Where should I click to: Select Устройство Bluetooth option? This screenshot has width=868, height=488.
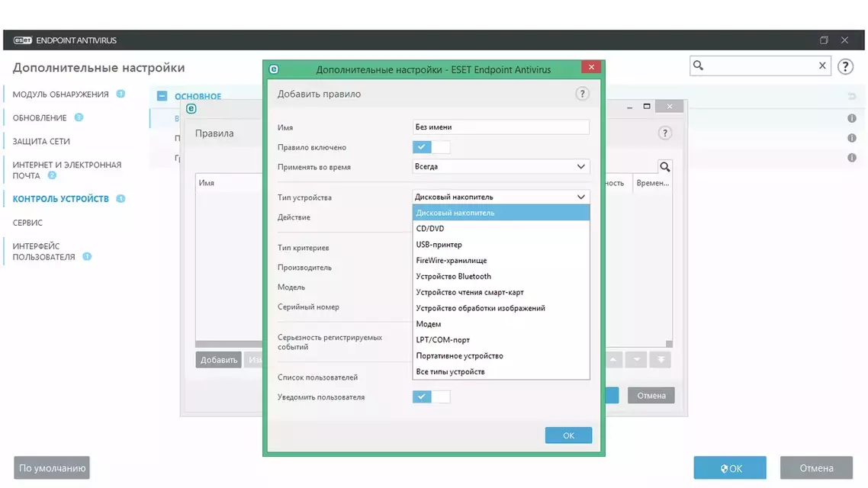click(501, 276)
